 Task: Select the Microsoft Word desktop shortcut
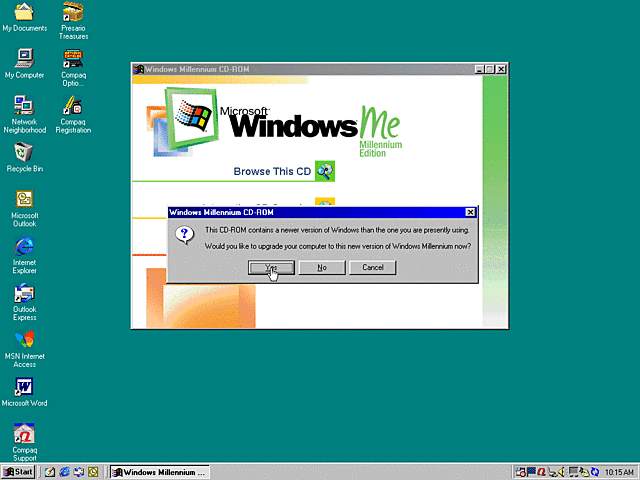24,392
